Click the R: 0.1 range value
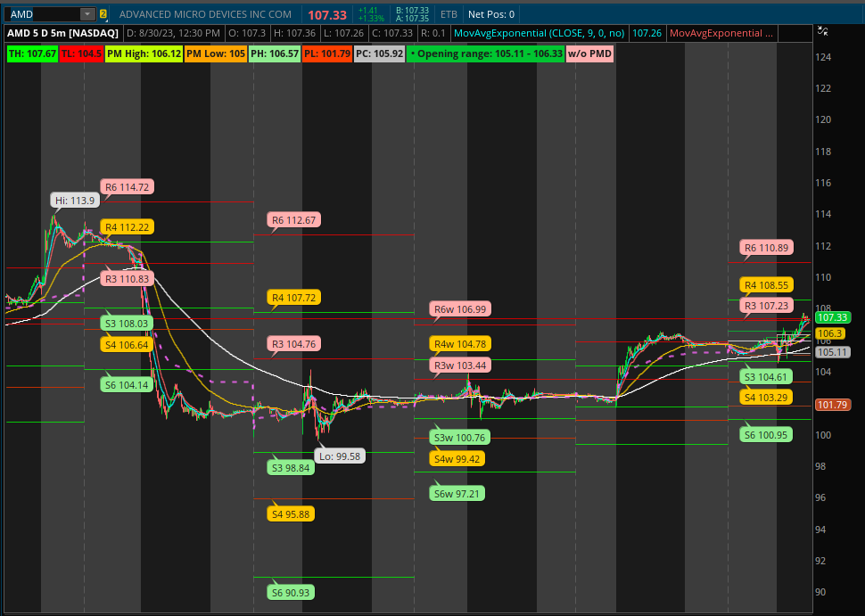 point(432,33)
